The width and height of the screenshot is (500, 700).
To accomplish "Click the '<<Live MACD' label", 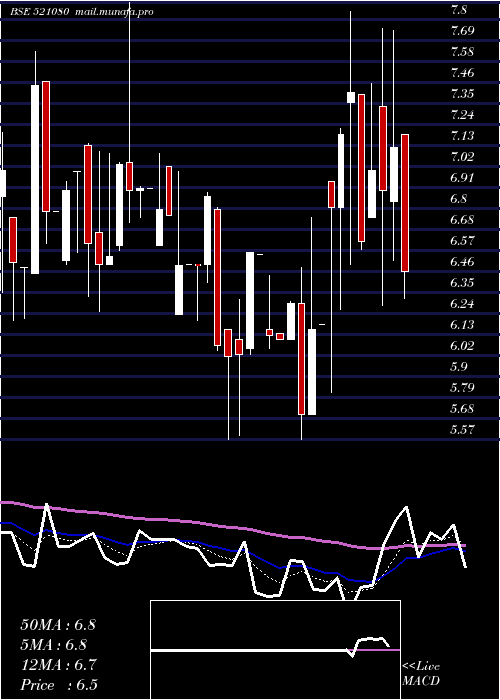I will 421,673.
